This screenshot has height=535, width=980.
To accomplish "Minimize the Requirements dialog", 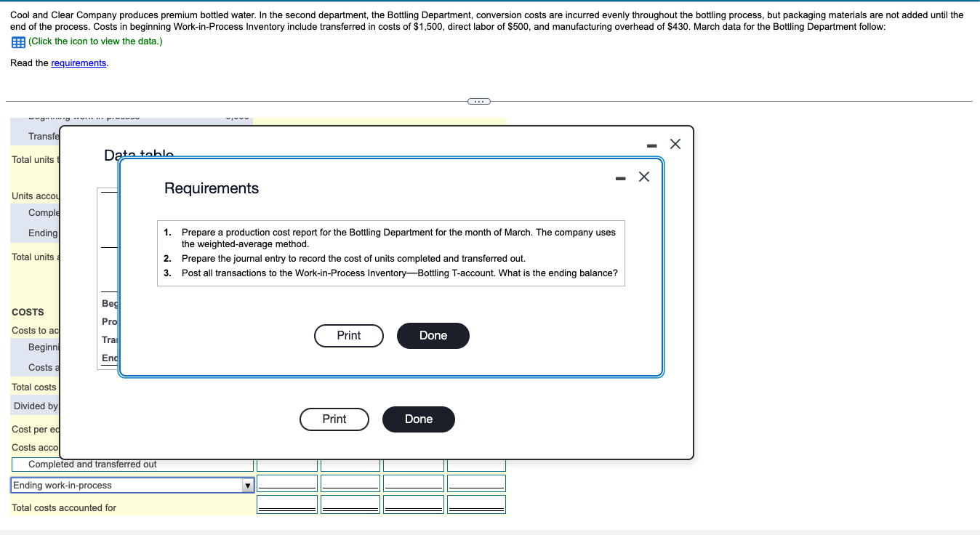I will click(x=619, y=177).
